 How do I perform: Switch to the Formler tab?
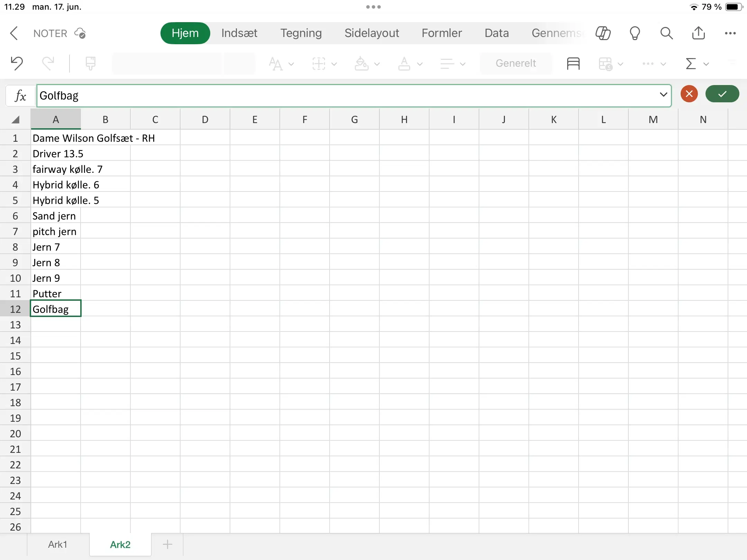coord(442,33)
